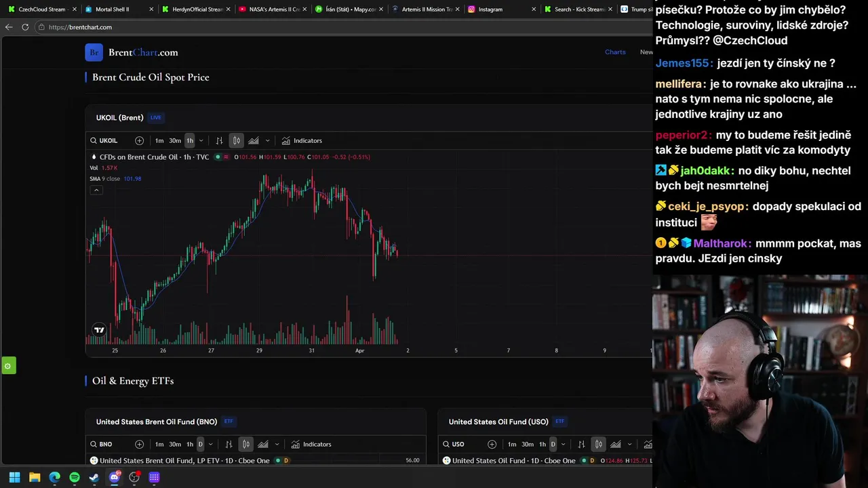This screenshot has height=488, width=868.
Task: Select D interval on BNO chart
Action: click(200, 444)
